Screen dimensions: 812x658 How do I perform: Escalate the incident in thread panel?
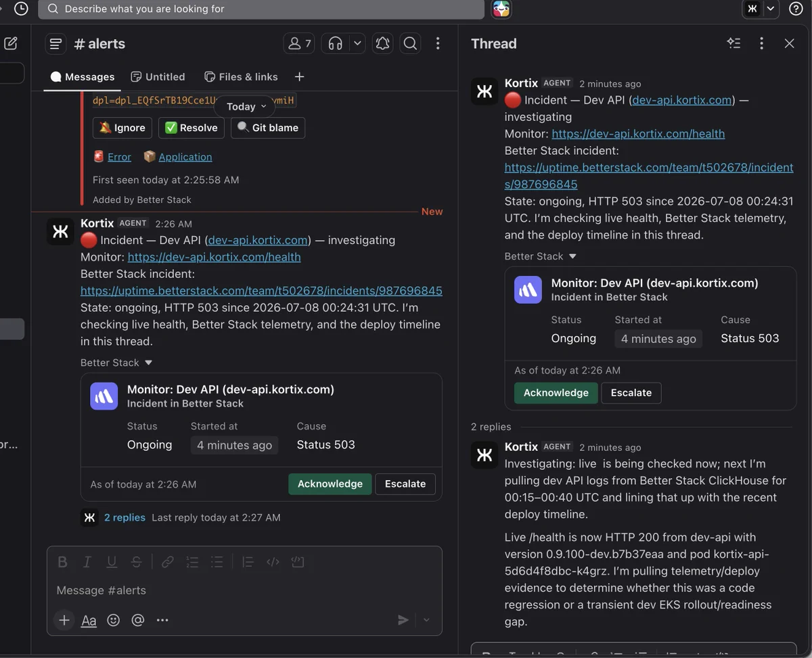631,393
